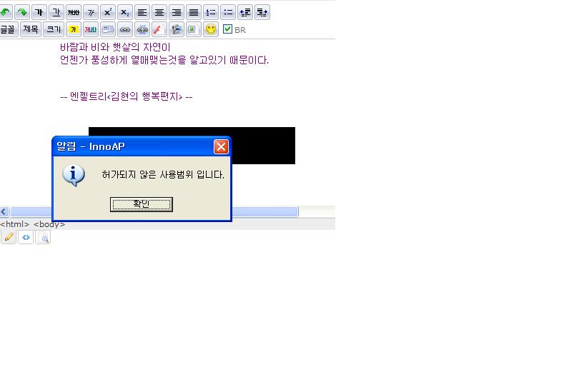The image size is (574, 392).
Task: Insert Flash object icon
Action: pos(159,29)
